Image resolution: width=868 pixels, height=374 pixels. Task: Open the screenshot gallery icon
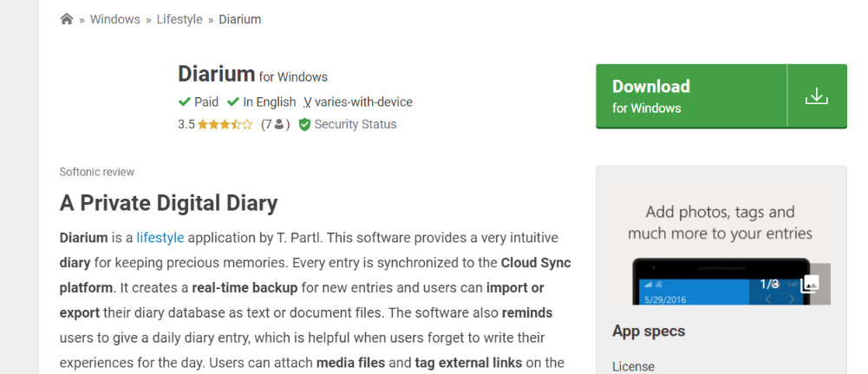pyautogui.click(x=809, y=284)
